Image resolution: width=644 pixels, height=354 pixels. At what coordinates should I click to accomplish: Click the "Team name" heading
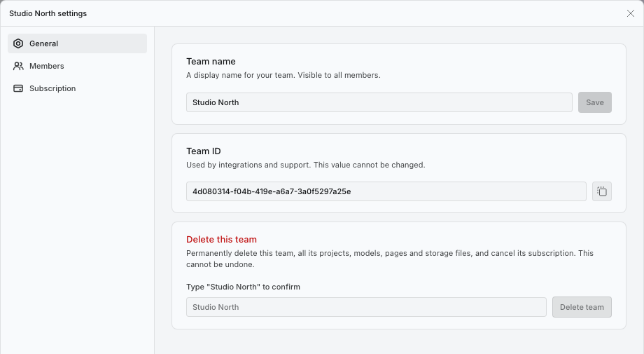click(211, 62)
